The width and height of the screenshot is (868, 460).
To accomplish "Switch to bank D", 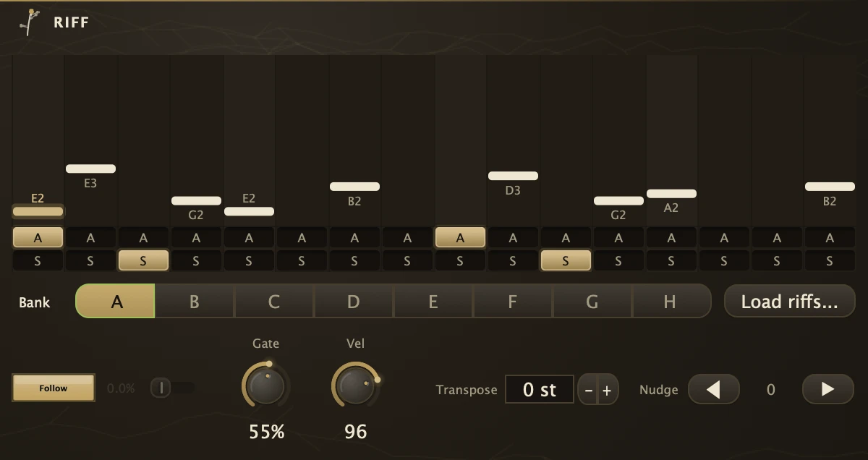I will coord(354,301).
